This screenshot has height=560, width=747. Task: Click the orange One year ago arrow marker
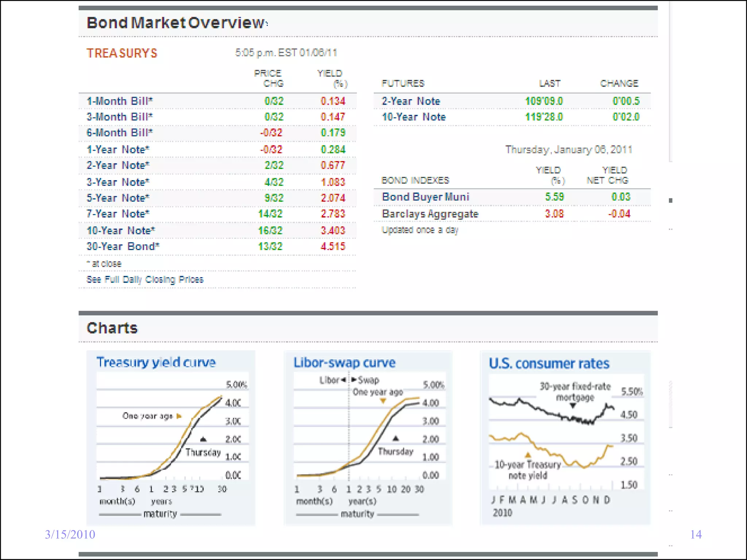[179, 416]
